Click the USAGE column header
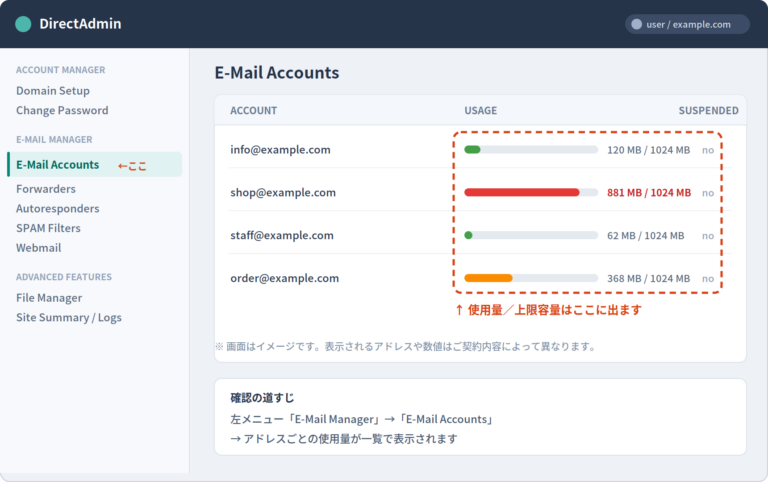This screenshot has width=768, height=482. click(x=480, y=111)
